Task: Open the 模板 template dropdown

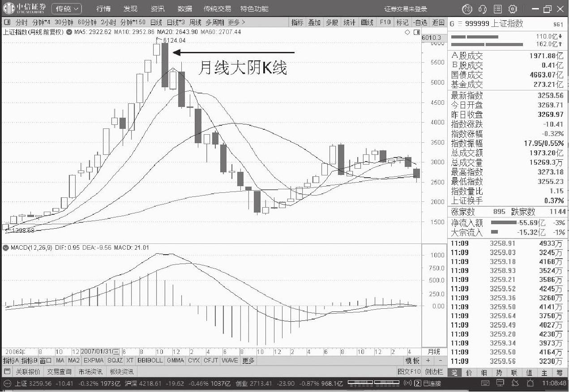Action: click(412, 361)
